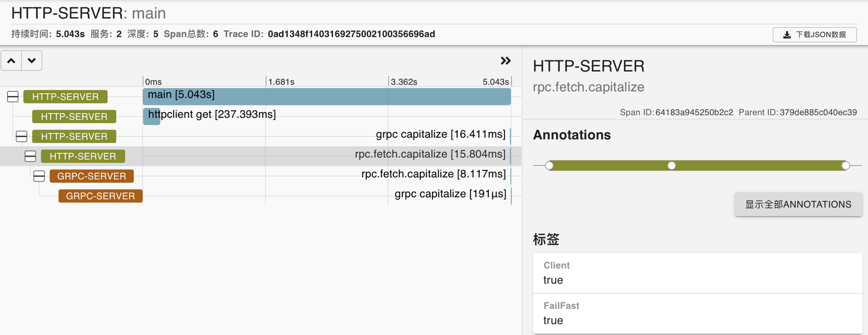Click the main 5.043s span bar
Image resolution: width=868 pixels, height=335 pixels.
click(327, 97)
